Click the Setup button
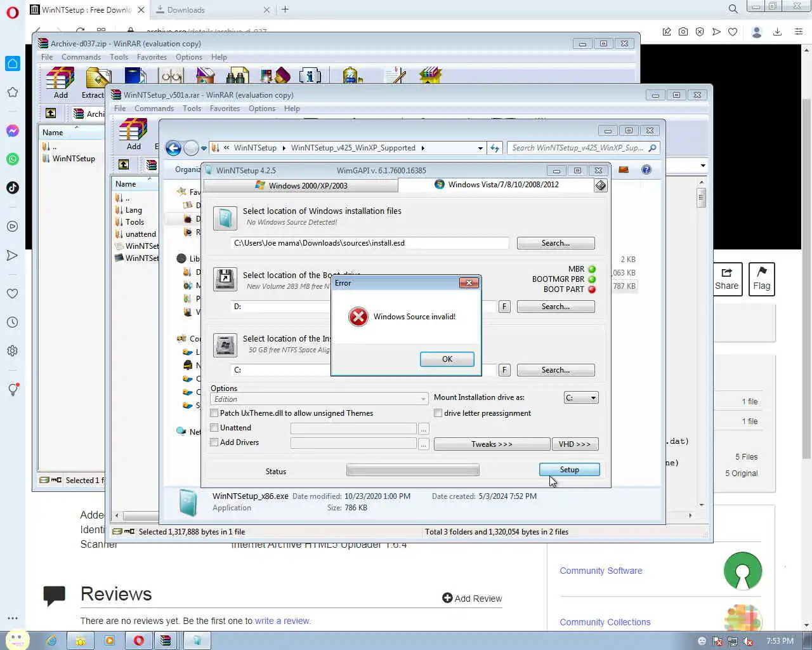 coord(569,470)
